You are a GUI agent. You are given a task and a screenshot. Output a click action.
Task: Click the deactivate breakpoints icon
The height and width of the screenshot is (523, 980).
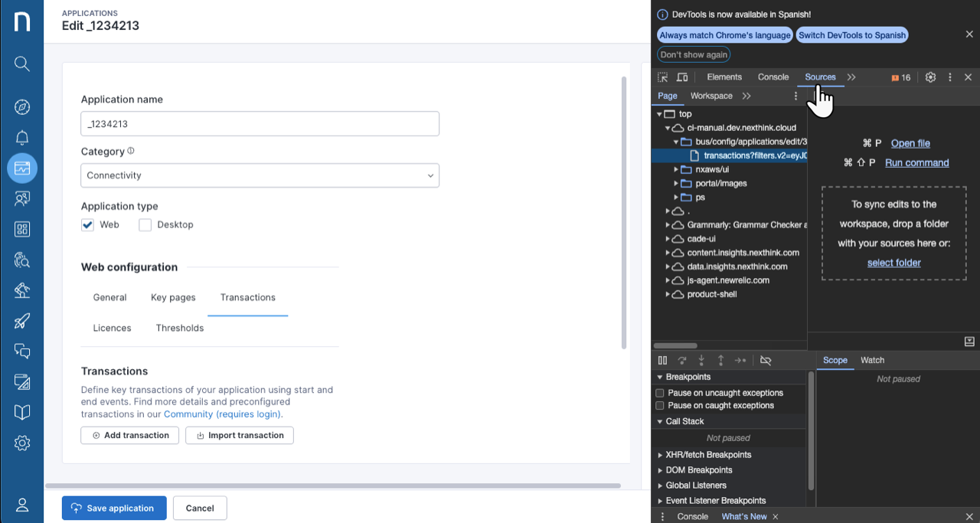coord(766,361)
